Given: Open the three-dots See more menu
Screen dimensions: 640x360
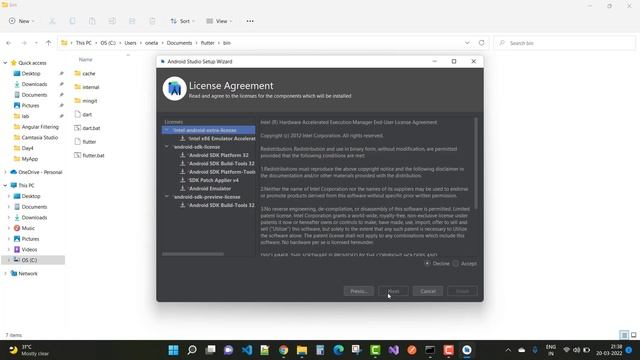Looking at the screenshot, I should 250,21.
